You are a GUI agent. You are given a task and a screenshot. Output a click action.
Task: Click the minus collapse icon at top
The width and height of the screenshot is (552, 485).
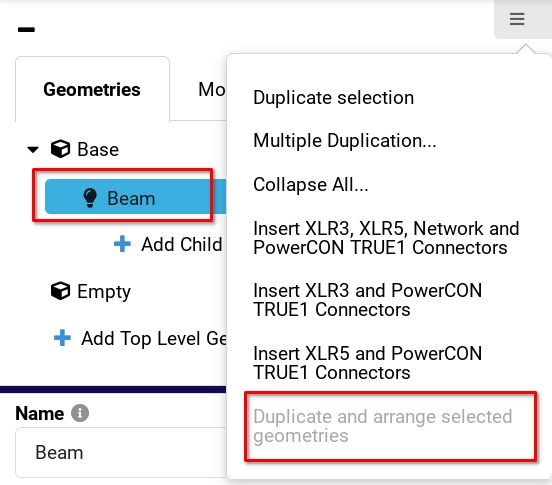point(26,30)
